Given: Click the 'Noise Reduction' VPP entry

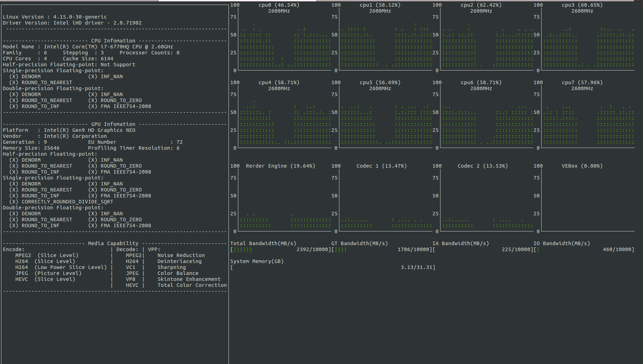Looking at the screenshot, I should click(181, 255).
